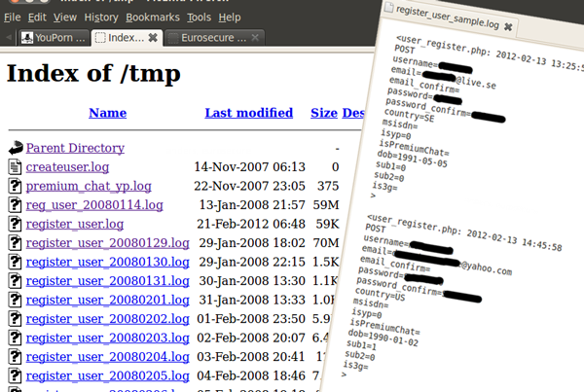Click the file icon next to register_user_20080201.log
Image resolution: width=584 pixels, height=392 pixels.
tap(15, 299)
